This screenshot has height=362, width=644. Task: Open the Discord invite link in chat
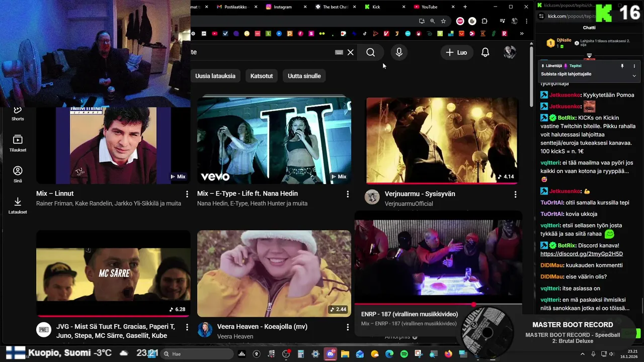pyautogui.click(x=582, y=254)
